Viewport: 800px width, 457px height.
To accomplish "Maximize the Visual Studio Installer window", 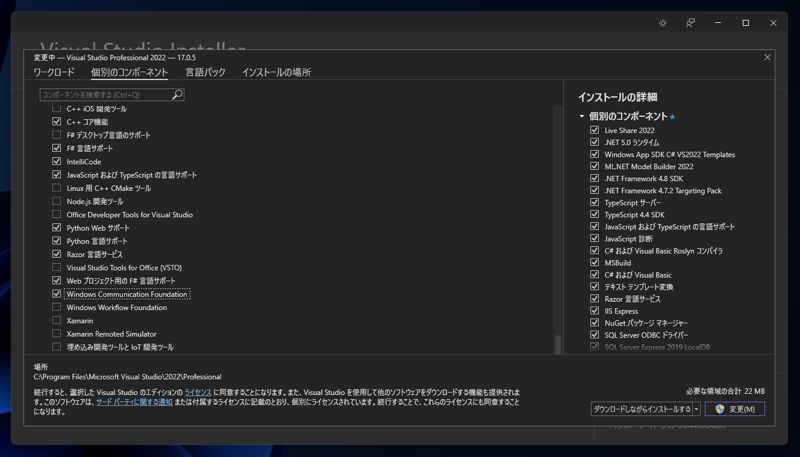I will 745,23.
